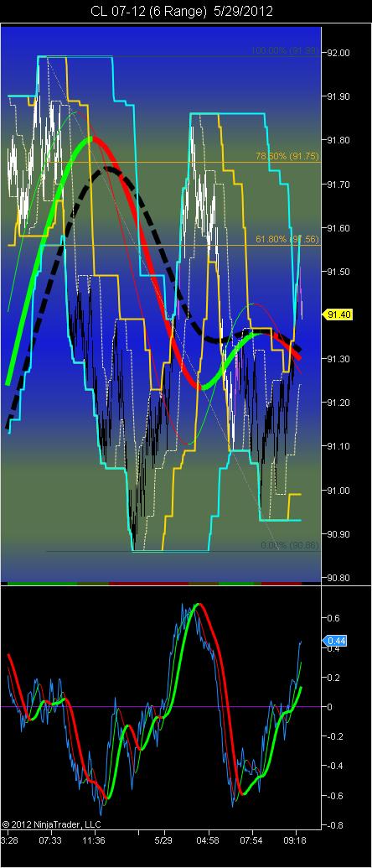Click the -0.6 indicator axis label
This screenshot has height=868, width=372.
335,796
